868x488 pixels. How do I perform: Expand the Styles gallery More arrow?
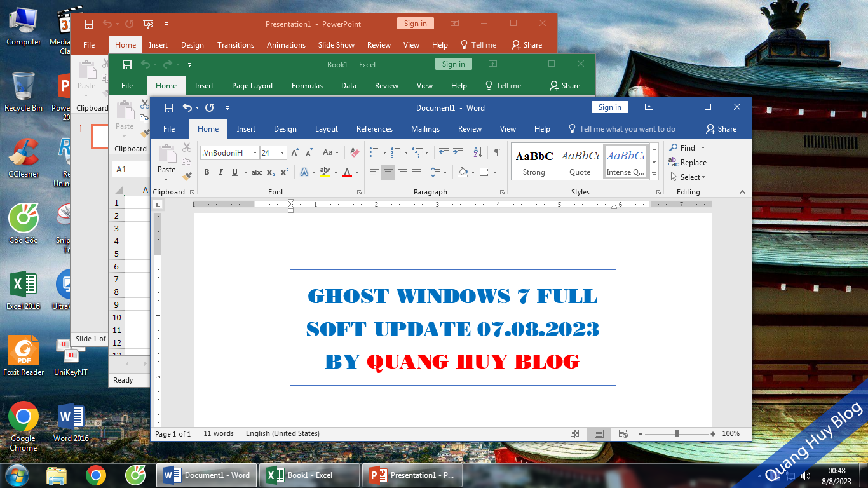tap(654, 174)
